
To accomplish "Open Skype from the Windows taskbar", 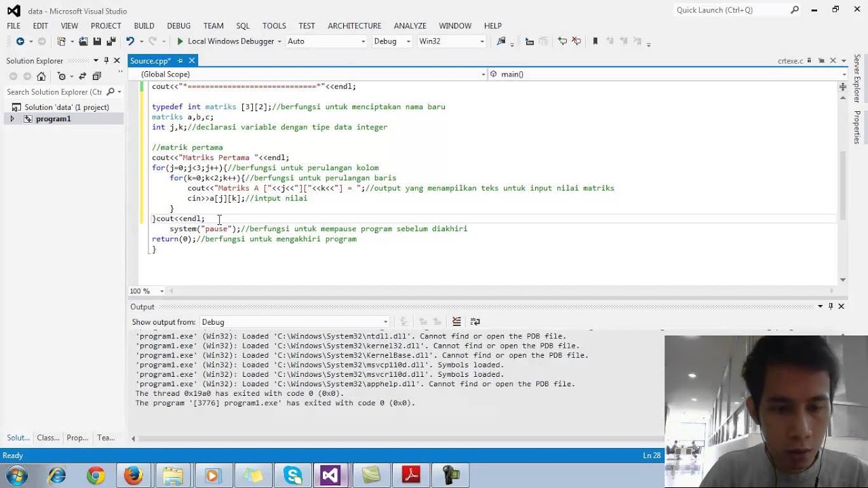I will pos(293,476).
